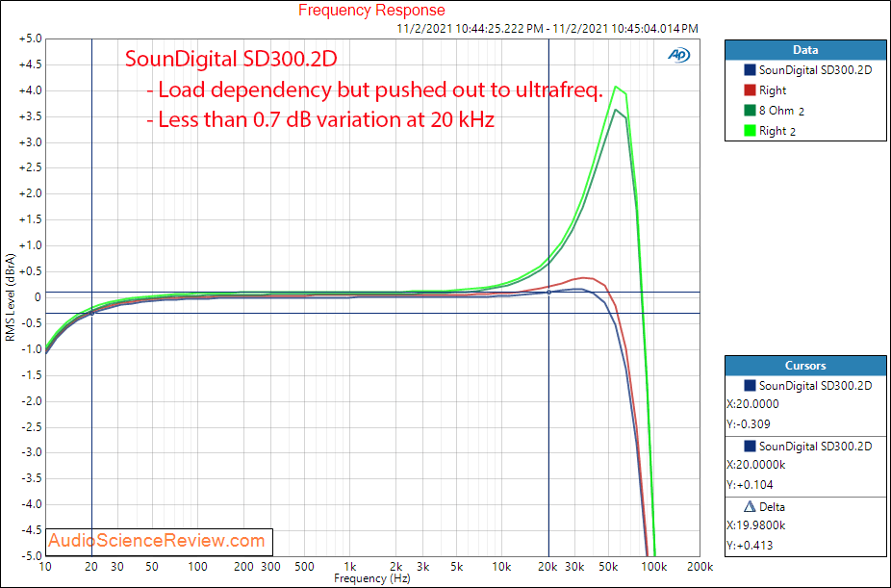Click the swatch of the 20 kHz cursor entry
Screen dimensions: 891x588
coord(750,447)
